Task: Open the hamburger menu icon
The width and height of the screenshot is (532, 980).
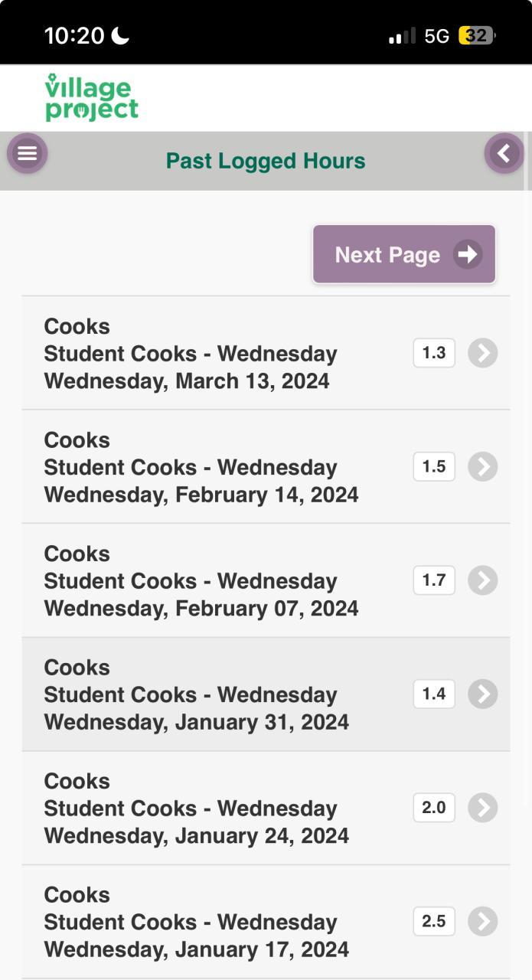Action: click(x=28, y=153)
